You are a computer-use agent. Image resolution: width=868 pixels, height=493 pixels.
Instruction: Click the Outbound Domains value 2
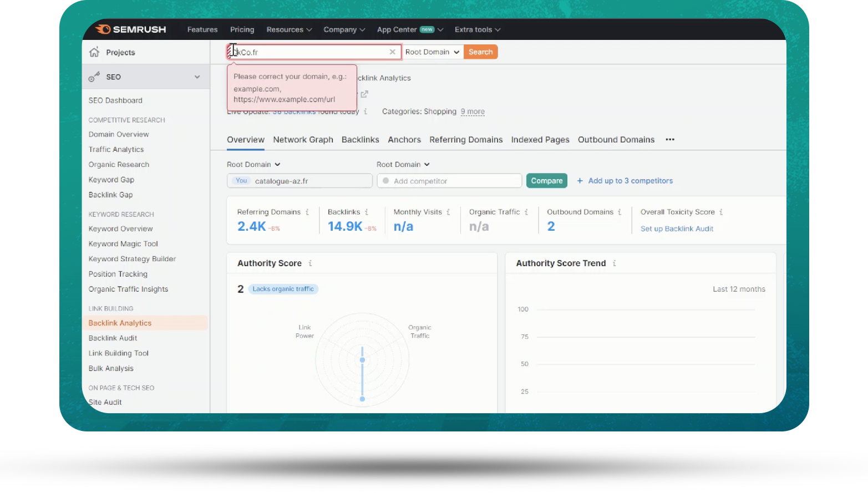[x=551, y=226]
